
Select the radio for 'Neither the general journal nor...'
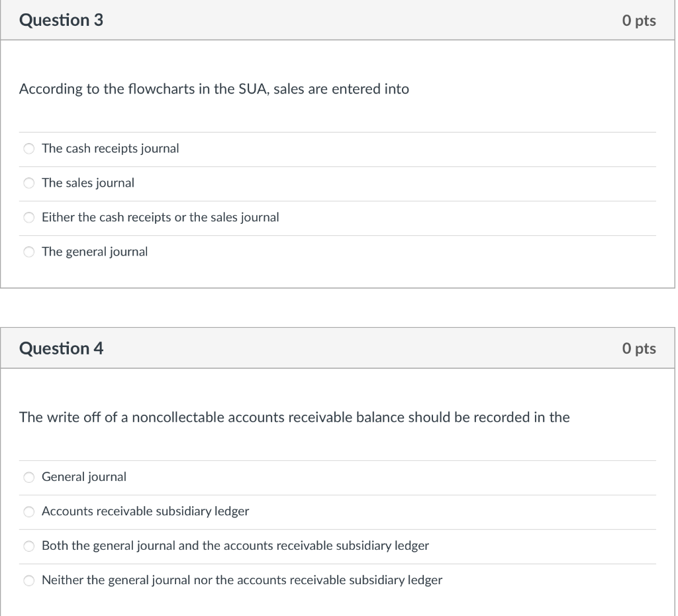29,580
